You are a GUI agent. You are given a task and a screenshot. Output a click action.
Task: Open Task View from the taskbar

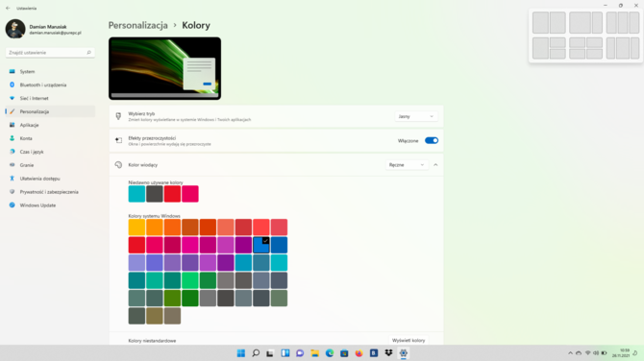[x=270, y=353]
